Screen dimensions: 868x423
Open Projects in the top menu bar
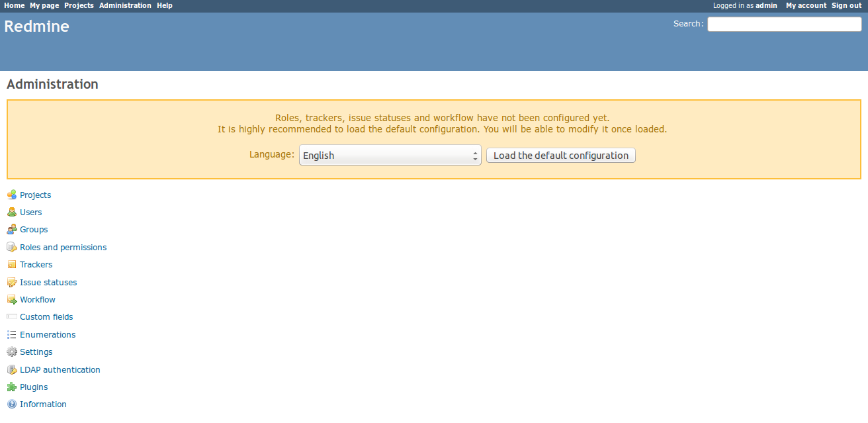point(79,5)
